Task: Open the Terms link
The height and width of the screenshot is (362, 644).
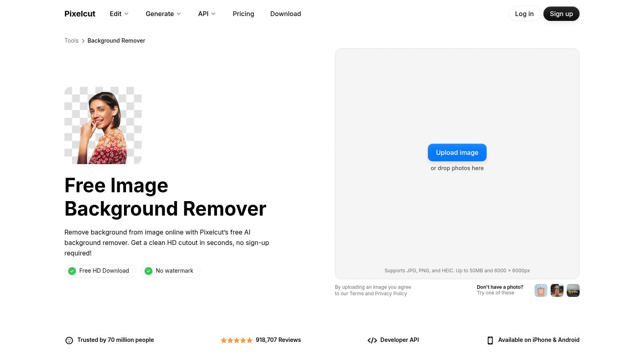Action: [x=356, y=294]
